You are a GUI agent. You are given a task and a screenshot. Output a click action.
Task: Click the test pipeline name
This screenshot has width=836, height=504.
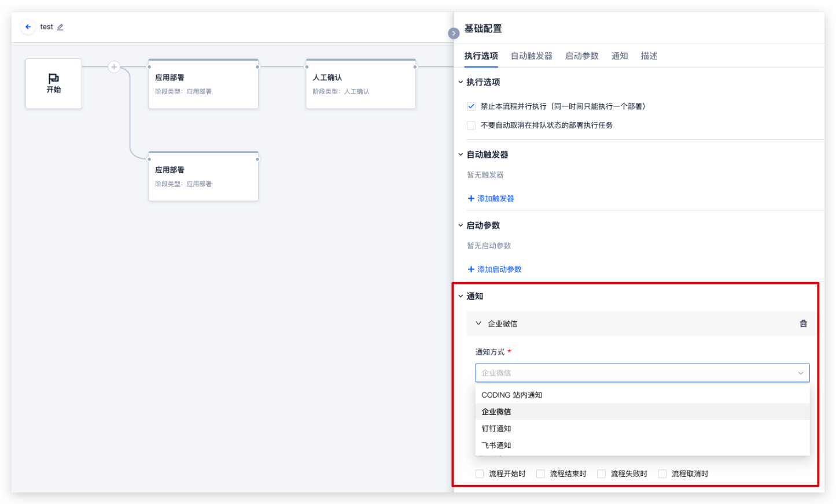(46, 27)
